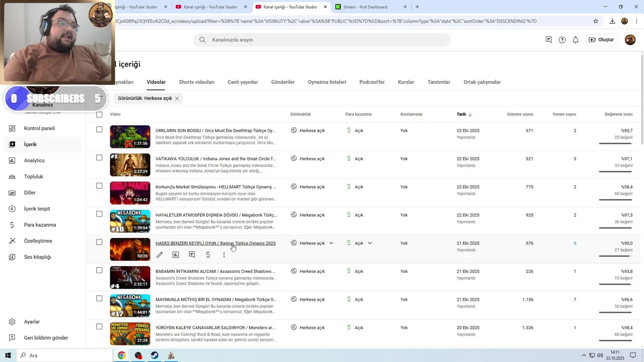Focus the Kanalınızda arayın search field

(322, 40)
